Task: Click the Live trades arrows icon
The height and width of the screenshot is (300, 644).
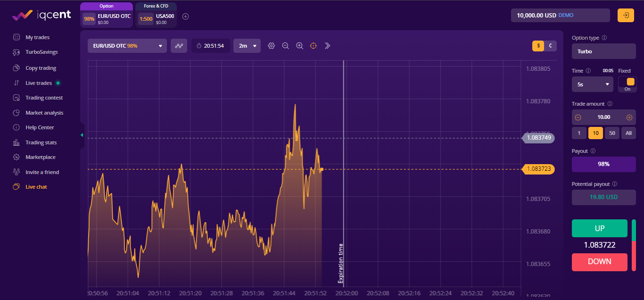Action: [x=17, y=83]
